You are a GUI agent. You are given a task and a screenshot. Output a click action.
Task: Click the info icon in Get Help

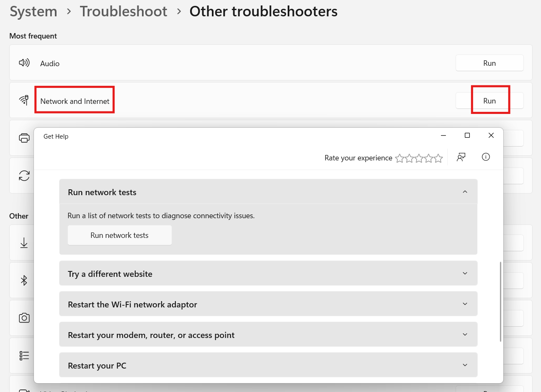click(486, 157)
